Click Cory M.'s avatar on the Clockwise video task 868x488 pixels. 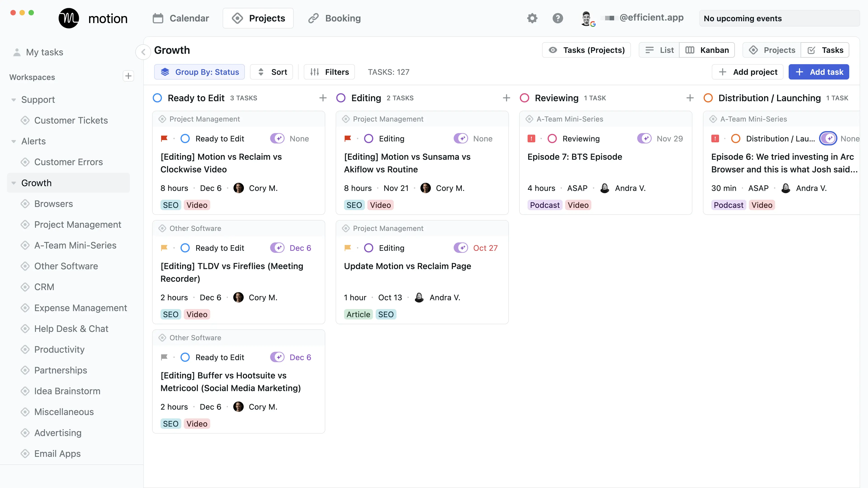coord(239,188)
